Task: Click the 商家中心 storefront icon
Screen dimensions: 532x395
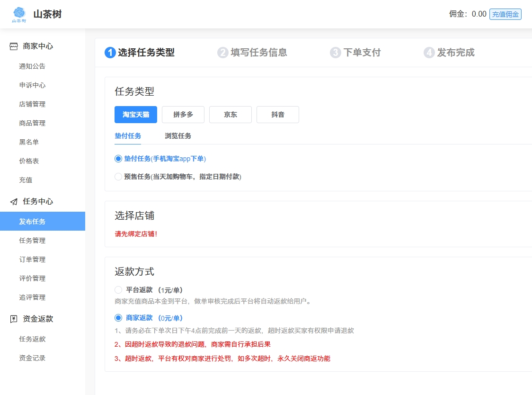Action: [x=14, y=46]
